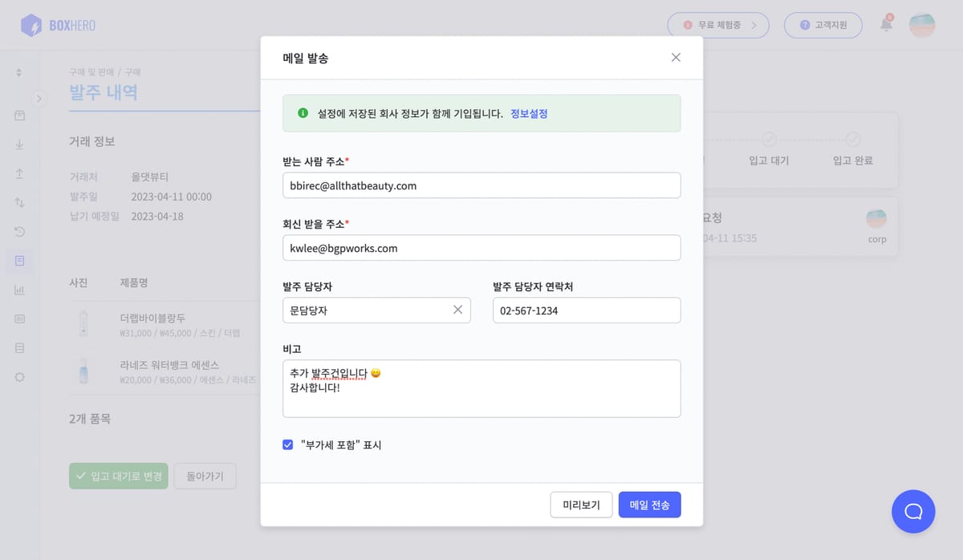Expand the corp profile avatar menu

coord(920,25)
